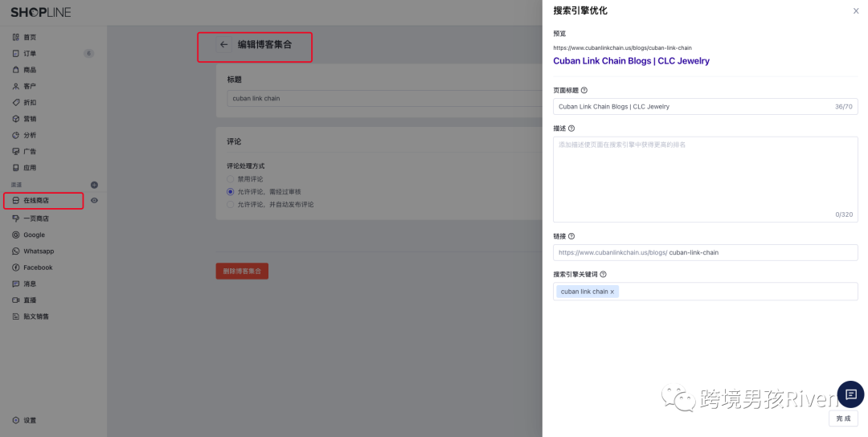
Task: Click the 删除博客集合 delete button
Action: (x=242, y=271)
